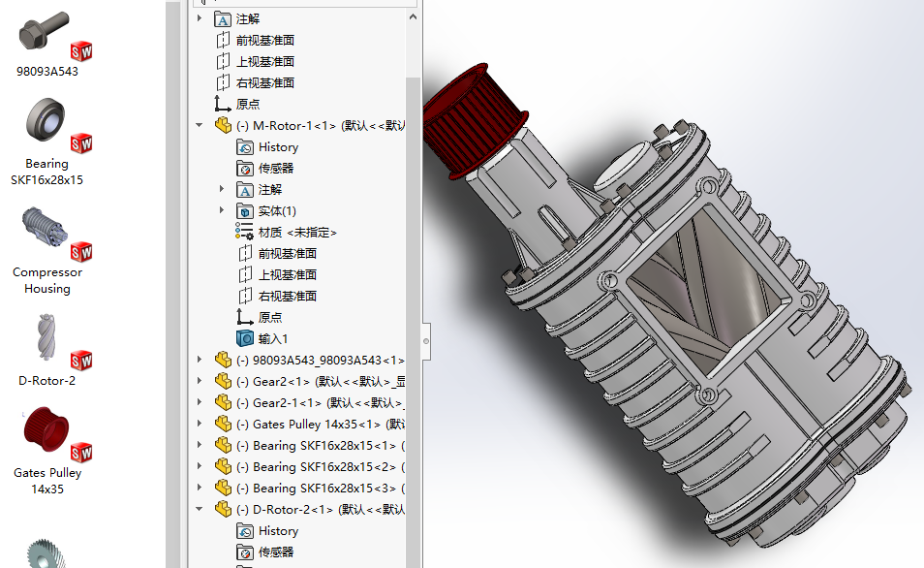
Task: Click the 上视基准面 icon under M-Rotor-1
Action: click(x=245, y=275)
